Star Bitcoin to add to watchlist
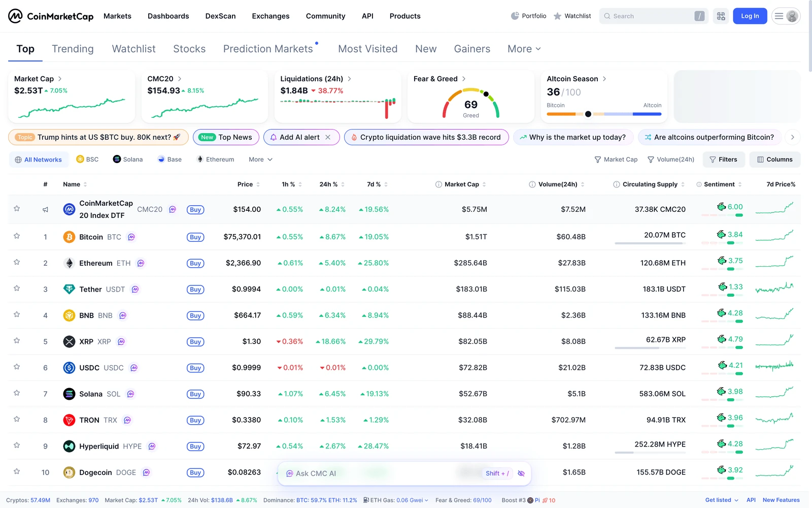This screenshot has width=812, height=508. click(x=17, y=236)
